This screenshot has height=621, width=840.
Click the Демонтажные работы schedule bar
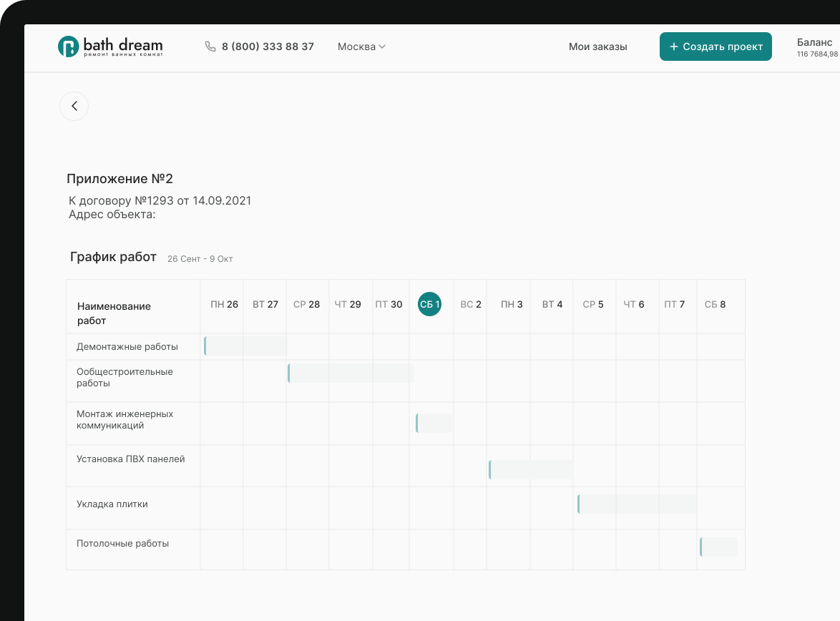tap(245, 346)
